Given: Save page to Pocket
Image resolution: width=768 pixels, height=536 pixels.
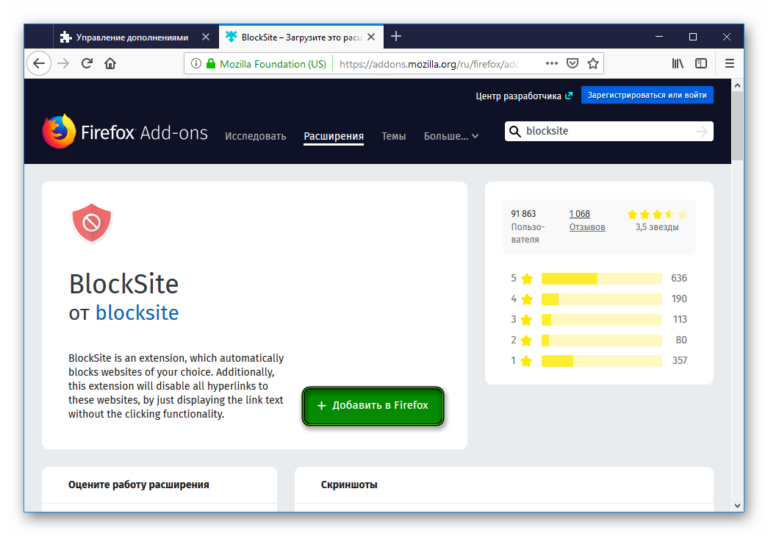Looking at the screenshot, I should click(572, 63).
